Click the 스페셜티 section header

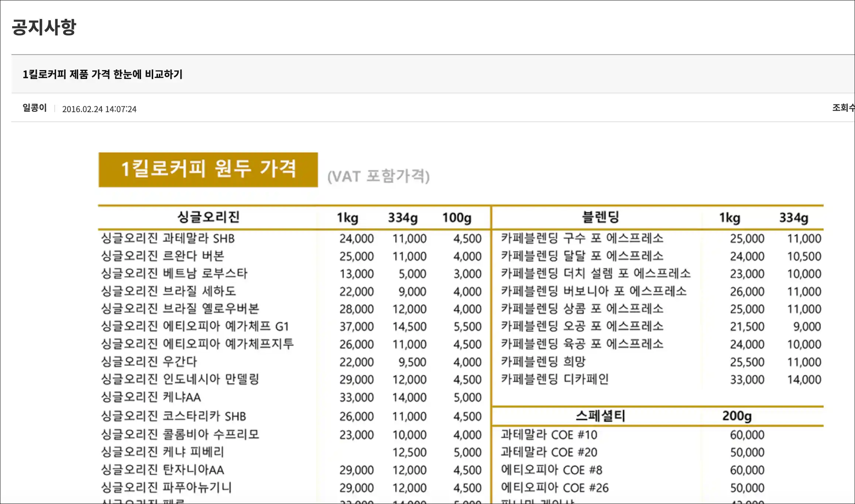600,416
